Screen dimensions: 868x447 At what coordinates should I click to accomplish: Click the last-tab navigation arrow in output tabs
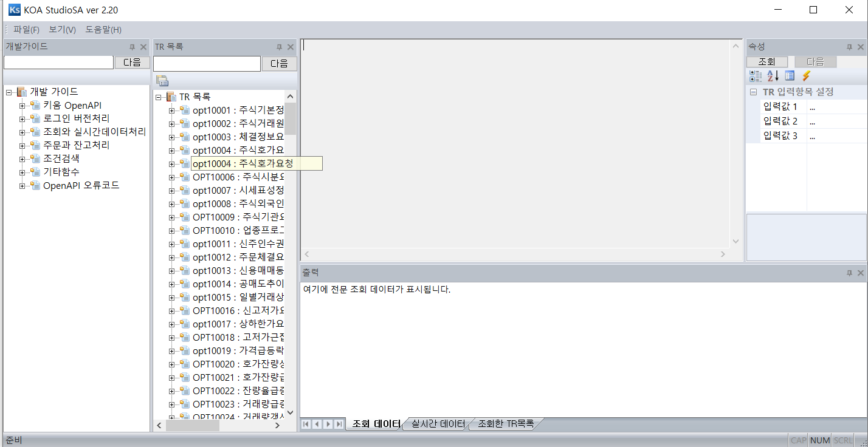click(x=339, y=424)
